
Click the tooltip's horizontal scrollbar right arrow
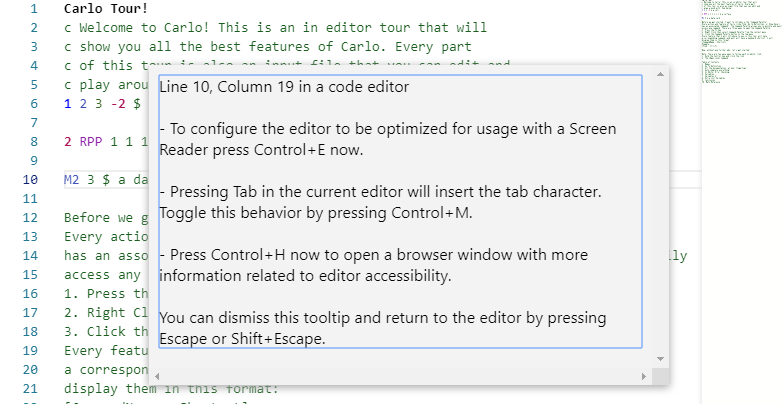pyautogui.click(x=642, y=376)
